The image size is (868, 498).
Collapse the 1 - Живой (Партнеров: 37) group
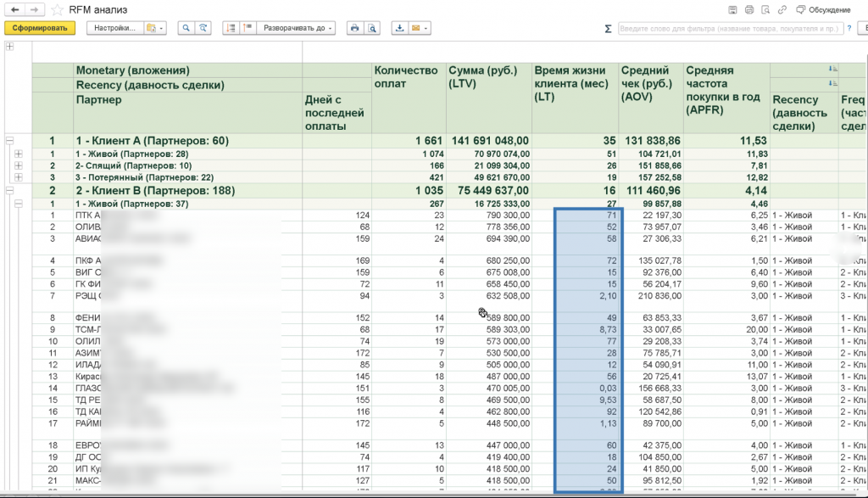(x=19, y=204)
